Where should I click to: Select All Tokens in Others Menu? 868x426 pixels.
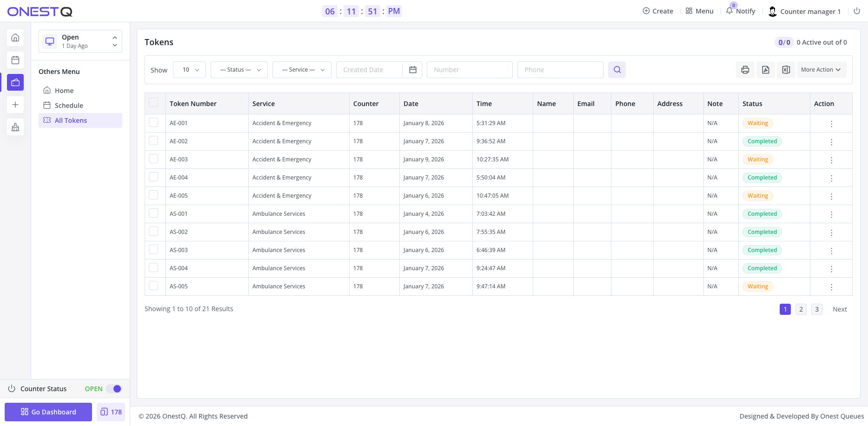coord(80,120)
